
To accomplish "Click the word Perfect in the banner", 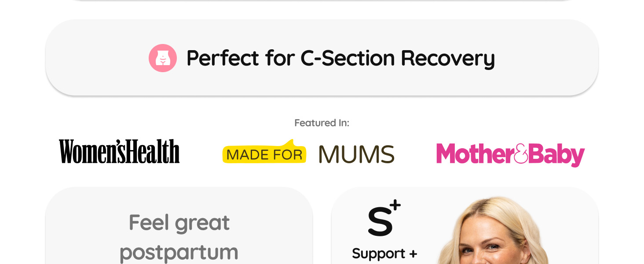I will point(223,58).
